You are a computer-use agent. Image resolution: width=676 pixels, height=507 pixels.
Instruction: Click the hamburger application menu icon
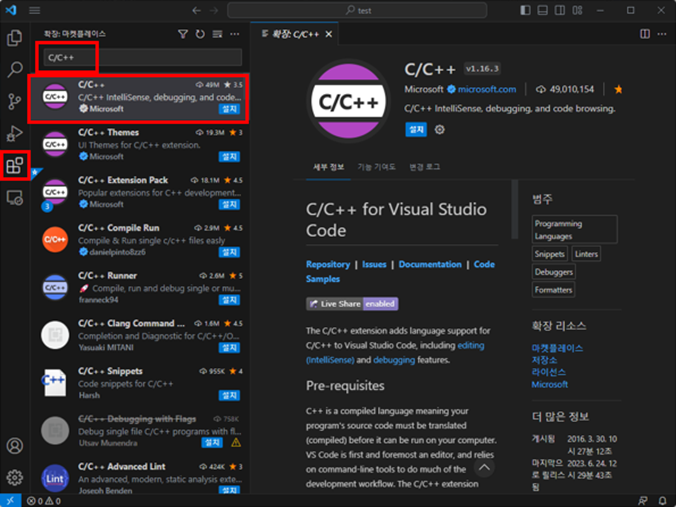tap(34, 10)
